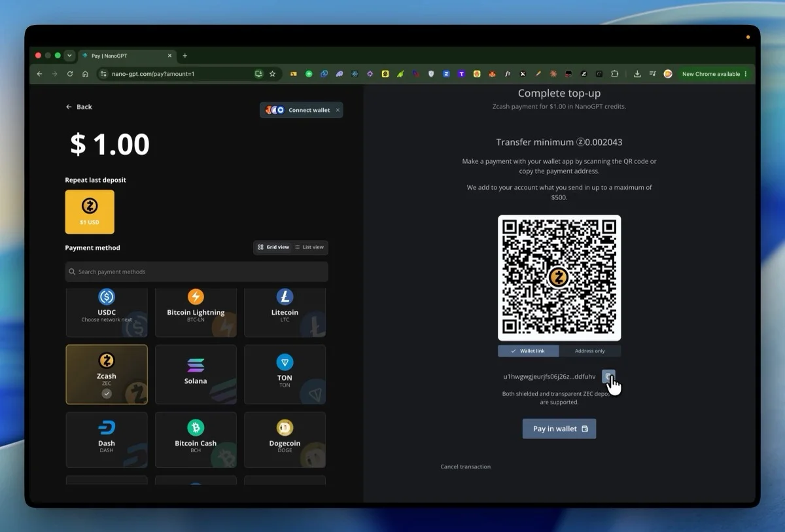
Task: Open the browser Downloads icon
Action: point(637,74)
